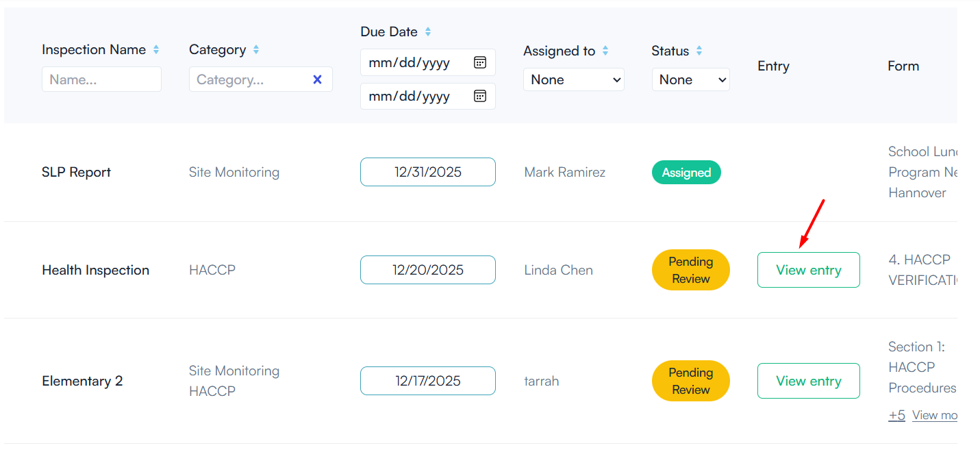Click the Inspection Name filter input
Image resolution: width=980 pixels, height=450 pixels.
[x=101, y=79]
